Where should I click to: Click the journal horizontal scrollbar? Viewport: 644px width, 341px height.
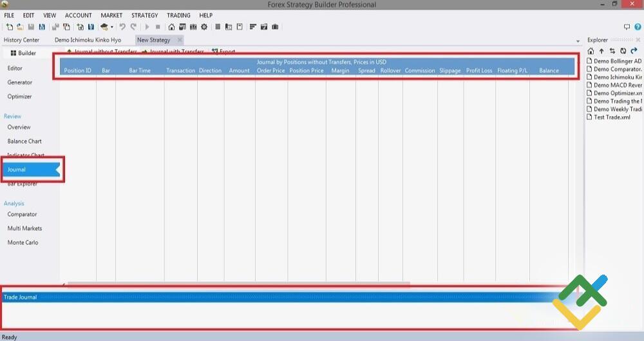pyautogui.click(x=238, y=284)
